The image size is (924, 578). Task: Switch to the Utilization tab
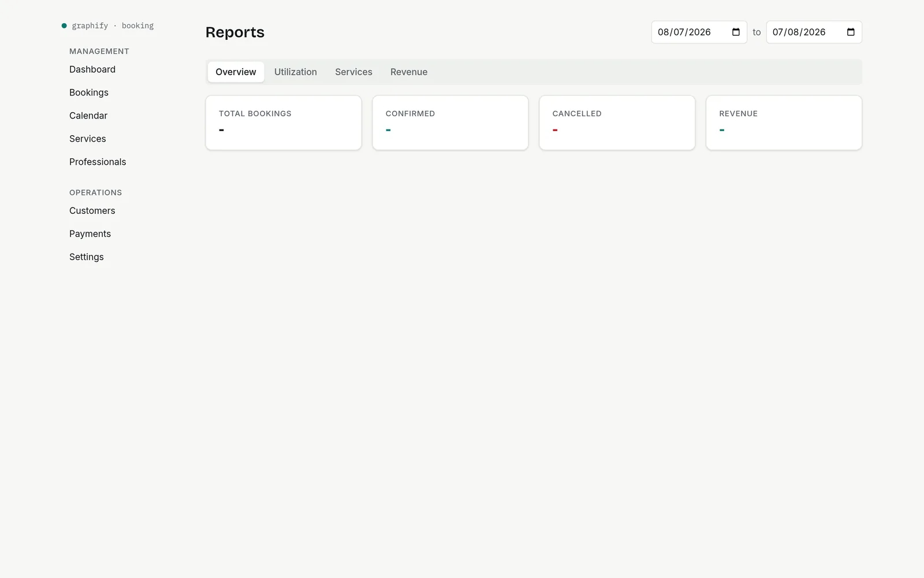pyautogui.click(x=296, y=72)
